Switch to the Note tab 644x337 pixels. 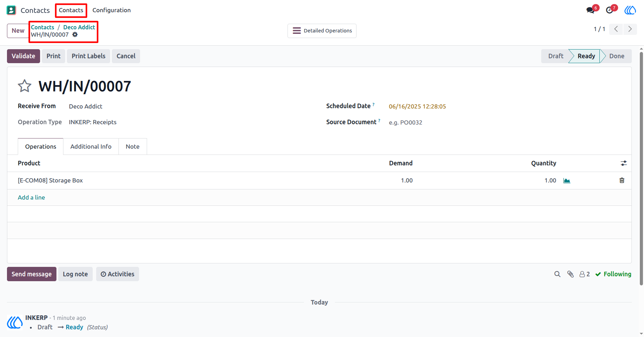pyautogui.click(x=132, y=147)
